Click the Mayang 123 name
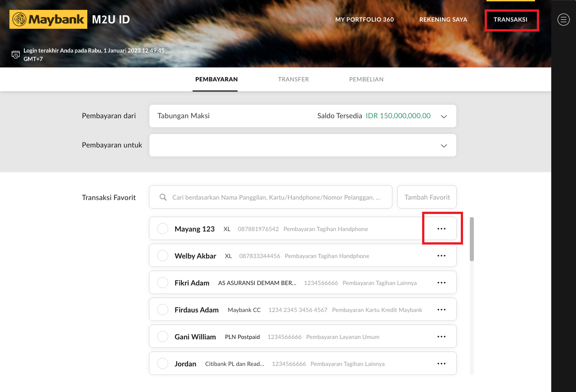Screen dimensions: 576x392 click(x=194, y=229)
